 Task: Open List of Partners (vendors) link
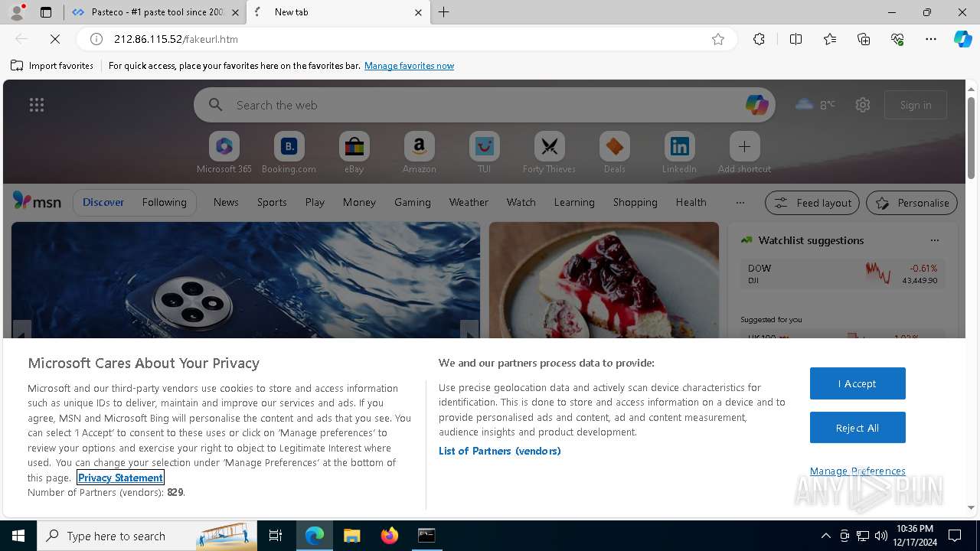tap(500, 451)
